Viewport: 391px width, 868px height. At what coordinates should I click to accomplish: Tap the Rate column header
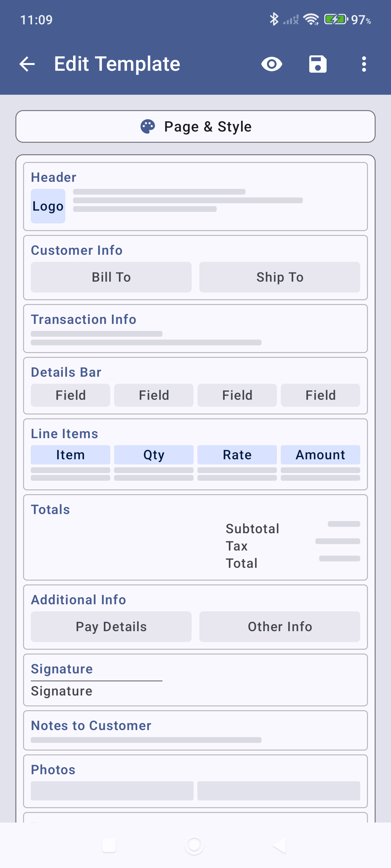(237, 454)
